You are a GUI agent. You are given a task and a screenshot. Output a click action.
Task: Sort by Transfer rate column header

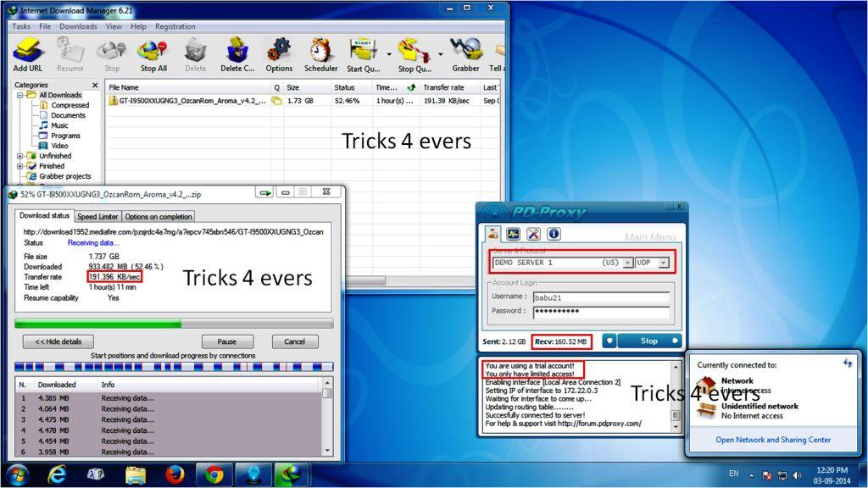449,87
